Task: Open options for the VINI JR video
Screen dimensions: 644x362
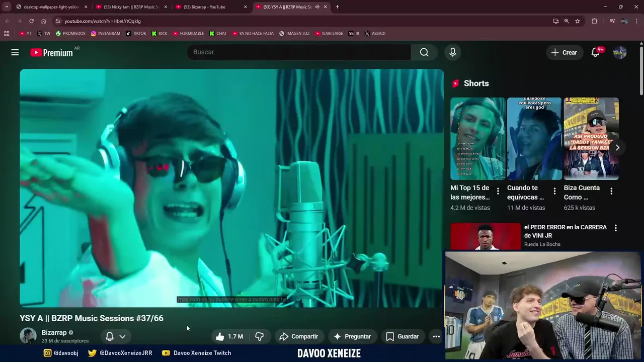Action: coord(615,228)
